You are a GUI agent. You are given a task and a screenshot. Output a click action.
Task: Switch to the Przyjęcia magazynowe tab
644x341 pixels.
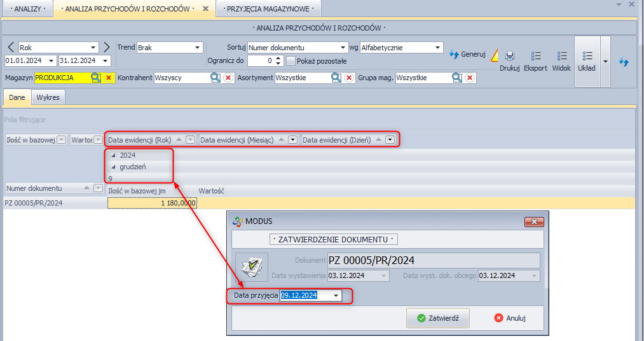(268, 9)
